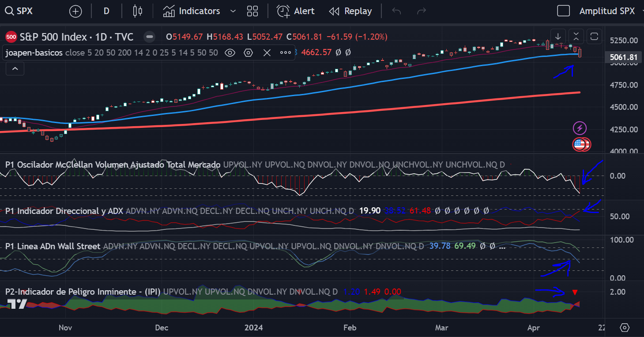This screenshot has width=644, height=337.
Task: Open the chart layout setup square
Action: [564, 11]
